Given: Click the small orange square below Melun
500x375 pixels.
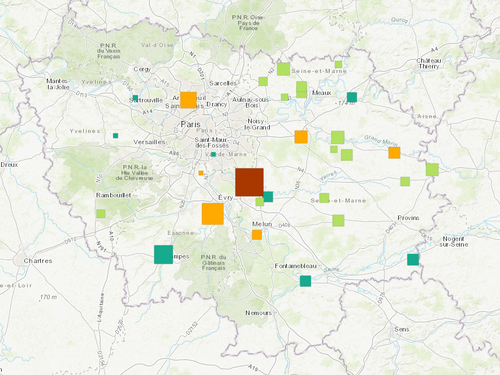Looking at the screenshot, I should click(257, 235).
